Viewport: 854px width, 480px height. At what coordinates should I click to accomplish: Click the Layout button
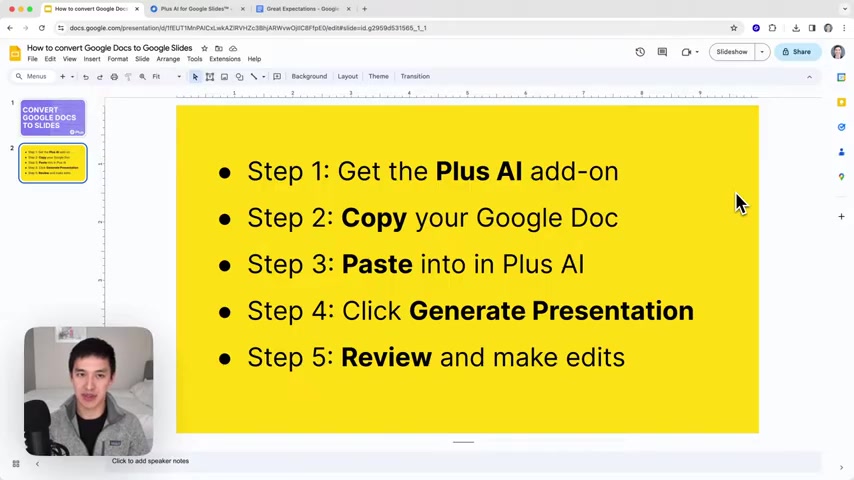tap(347, 77)
